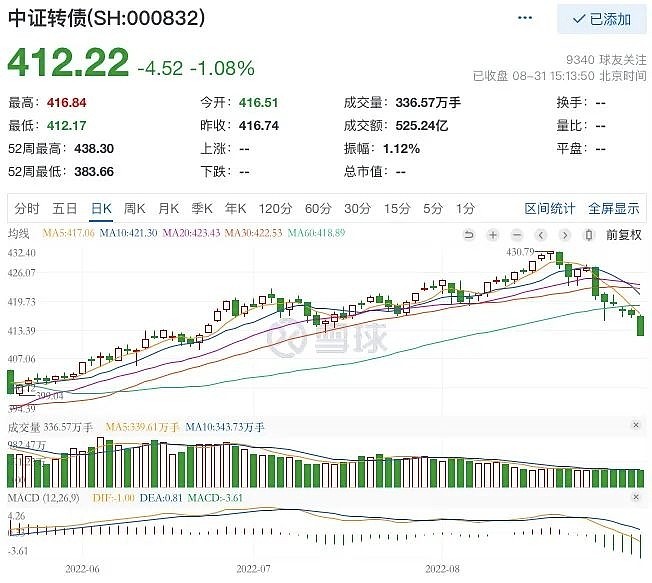Click the volume MA5:339.61万手 label
Viewport: 652px width, 583px height.
(142, 427)
